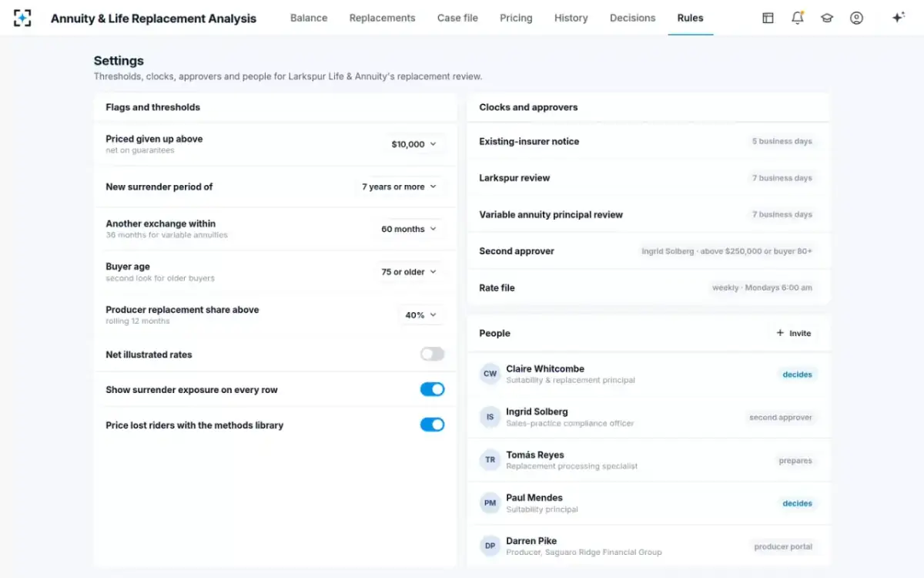Image resolution: width=924 pixels, height=578 pixels.
Task: Click Paul Mendes' decides role badge
Action: 797,503
